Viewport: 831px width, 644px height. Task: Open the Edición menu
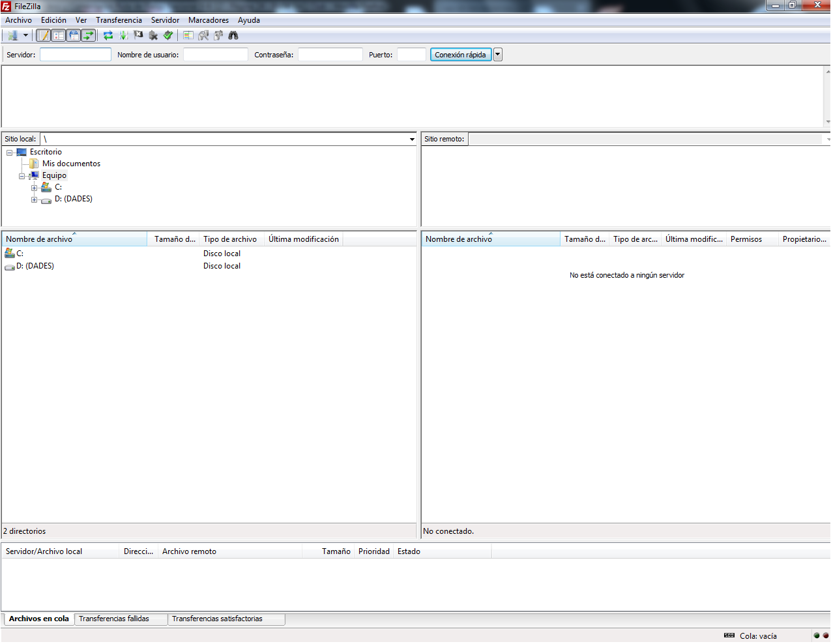point(53,20)
